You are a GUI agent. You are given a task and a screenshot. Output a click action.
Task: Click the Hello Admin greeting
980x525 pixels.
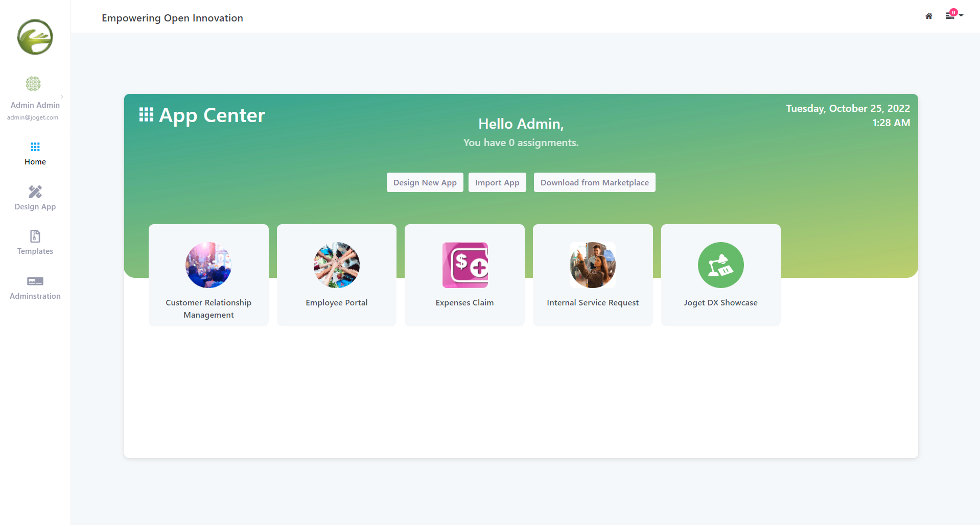tap(521, 124)
